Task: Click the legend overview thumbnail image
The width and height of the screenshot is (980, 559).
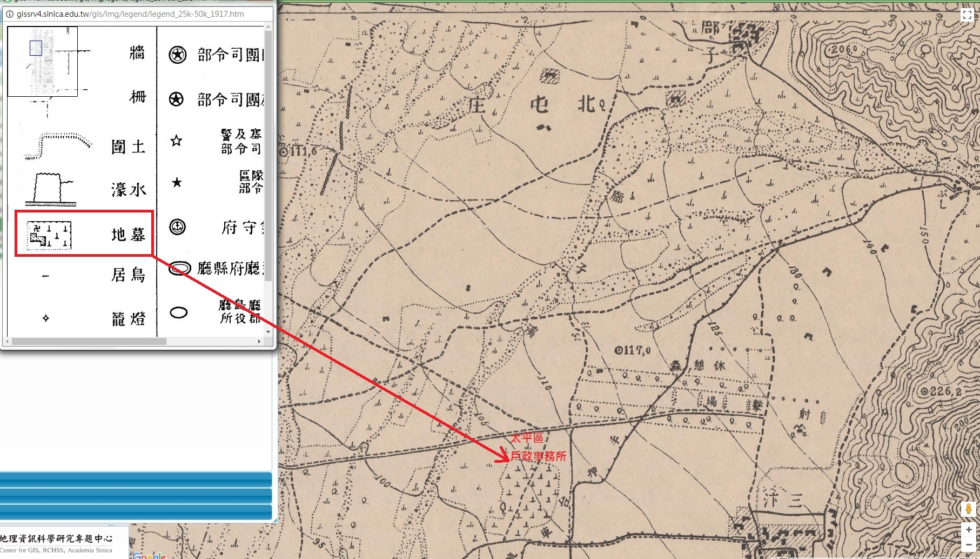Action: (x=43, y=61)
